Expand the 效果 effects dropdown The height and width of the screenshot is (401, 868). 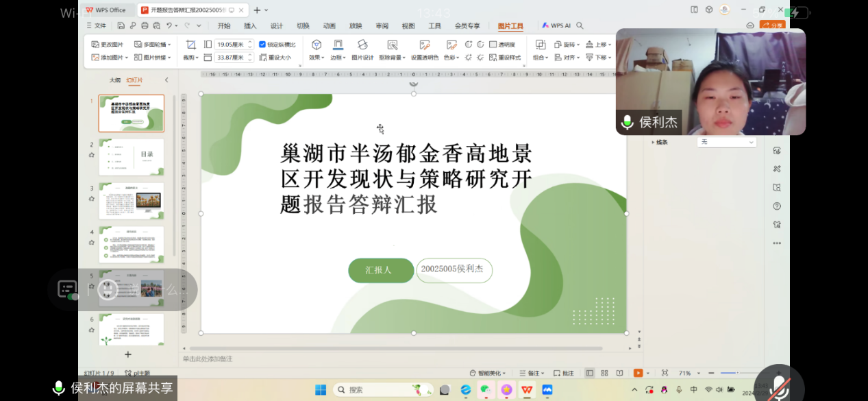click(317, 58)
